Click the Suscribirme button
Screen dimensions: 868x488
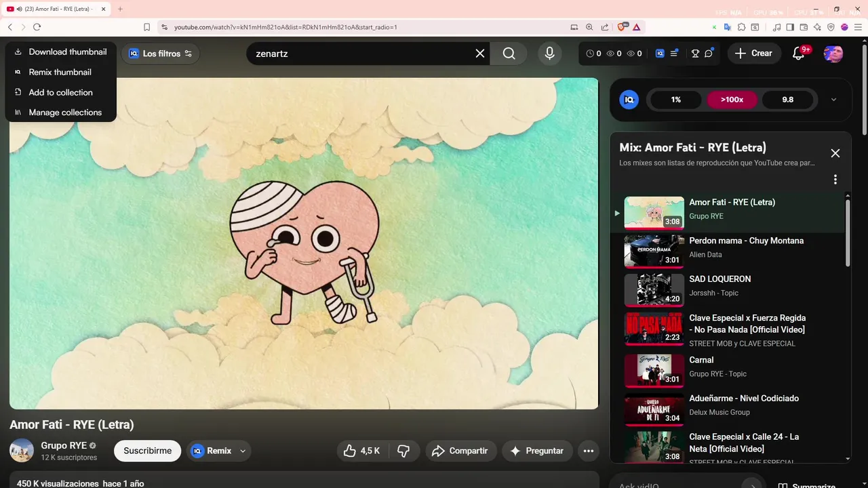tap(147, 451)
